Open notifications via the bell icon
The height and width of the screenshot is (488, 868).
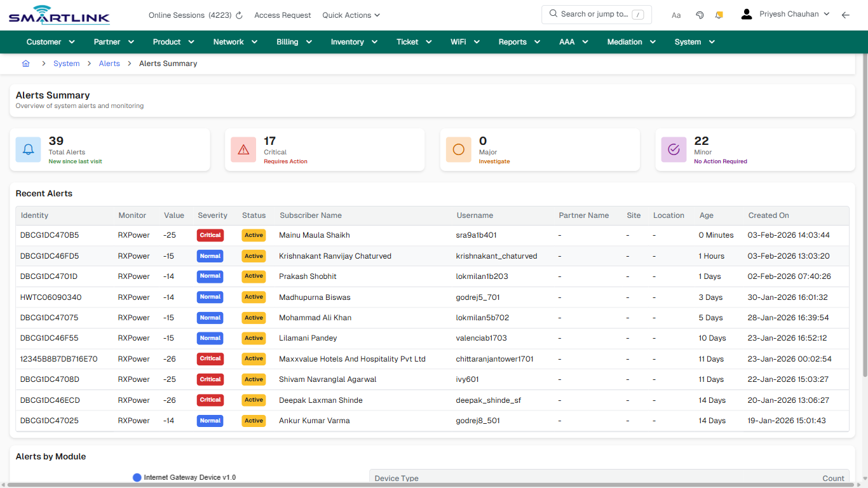pos(719,15)
